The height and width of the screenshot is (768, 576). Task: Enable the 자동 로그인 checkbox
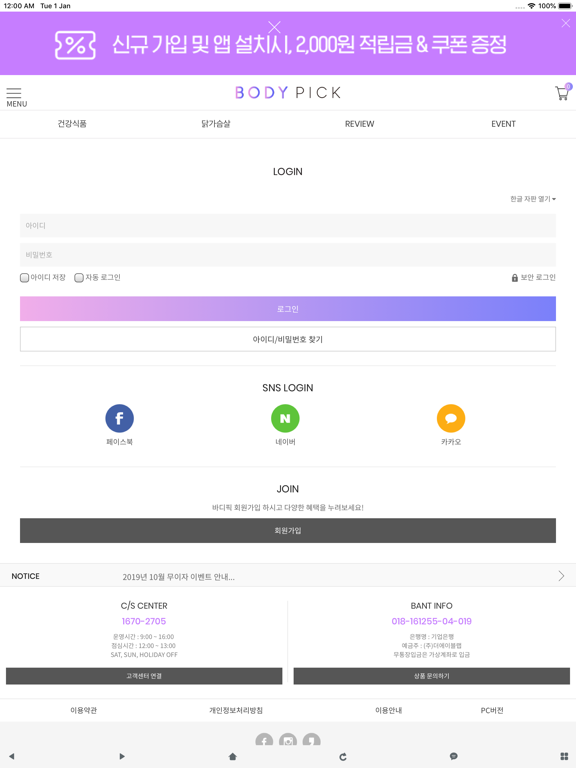[x=79, y=278]
